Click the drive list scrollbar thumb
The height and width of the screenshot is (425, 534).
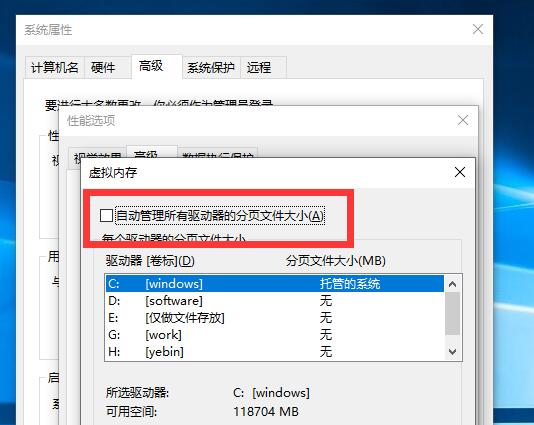point(453,313)
